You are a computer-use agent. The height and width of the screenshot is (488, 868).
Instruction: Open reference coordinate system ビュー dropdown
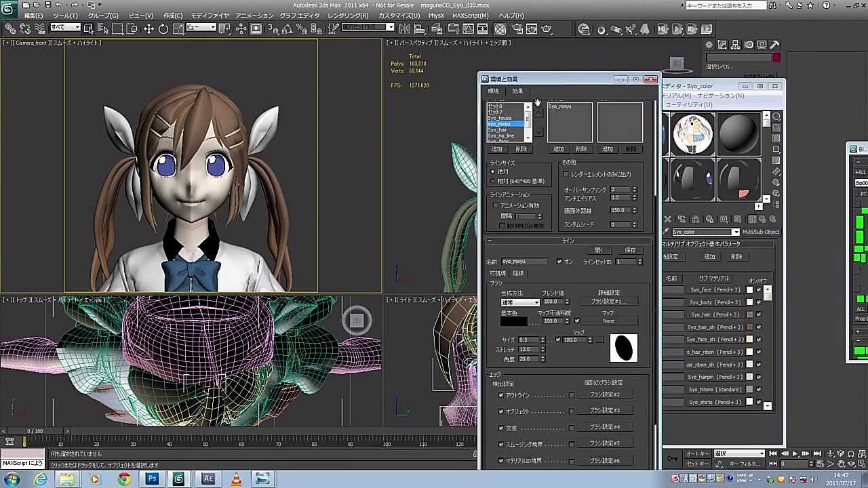click(201, 28)
